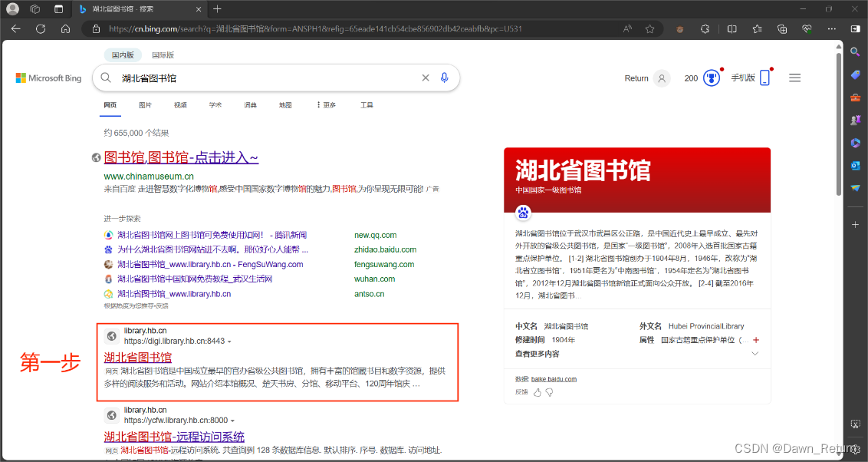This screenshot has height=462, width=868.
Task: Select the 图片 results tab
Action: tap(145, 104)
